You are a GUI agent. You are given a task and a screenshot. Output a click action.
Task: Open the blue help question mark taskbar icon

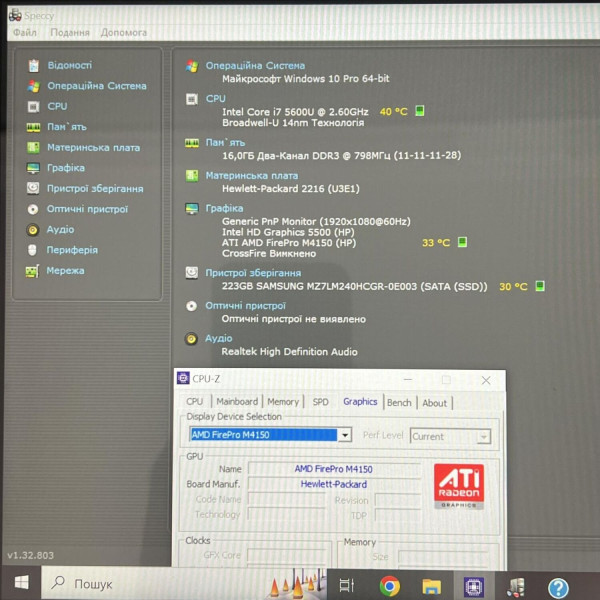pyautogui.click(x=558, y=587)
